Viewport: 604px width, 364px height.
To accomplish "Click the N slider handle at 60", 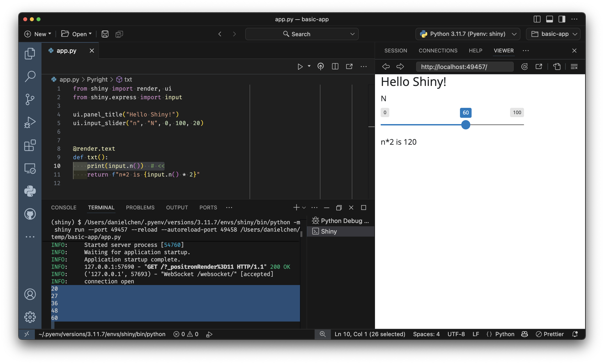I will click(466, 125).
